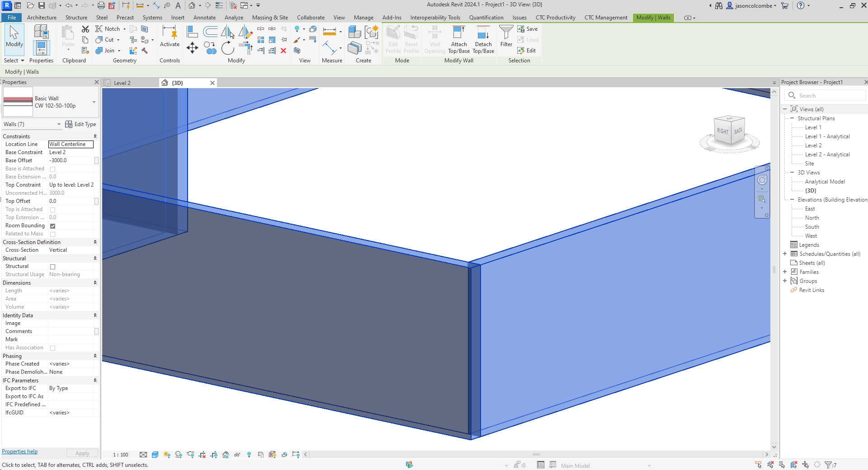This screenshot has height=470, width=868.
Task: Activate the Wall Opening tool
Action: pos(434,40)
